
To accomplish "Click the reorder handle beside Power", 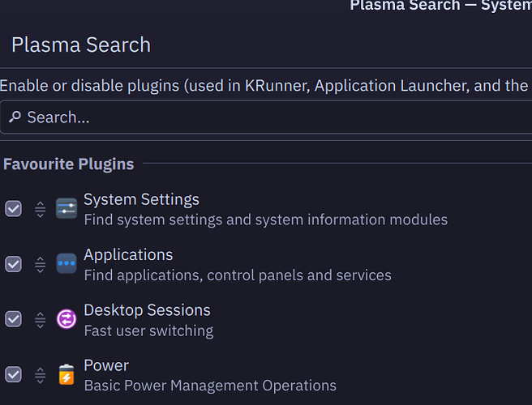I will (x=40, y=375).
